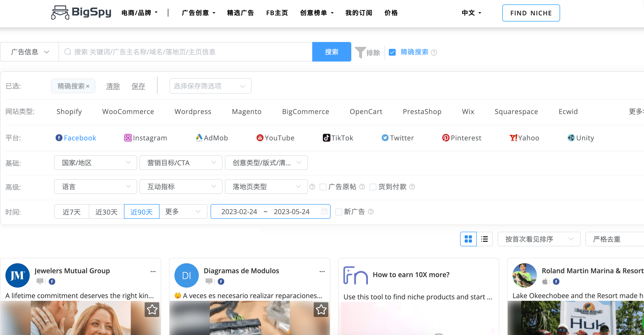
Task: Select the 近30天 time range
Action: click(107, 212)
